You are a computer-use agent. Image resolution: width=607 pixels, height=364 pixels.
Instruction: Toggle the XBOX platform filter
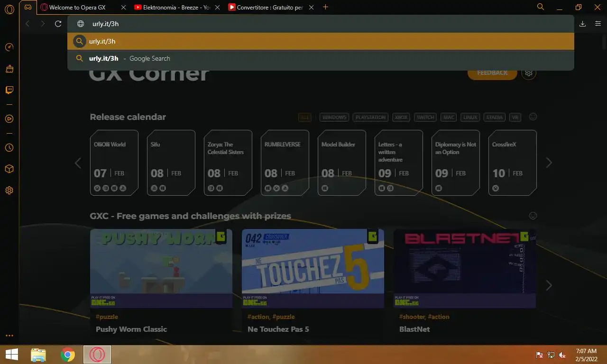tap(401, 117)
